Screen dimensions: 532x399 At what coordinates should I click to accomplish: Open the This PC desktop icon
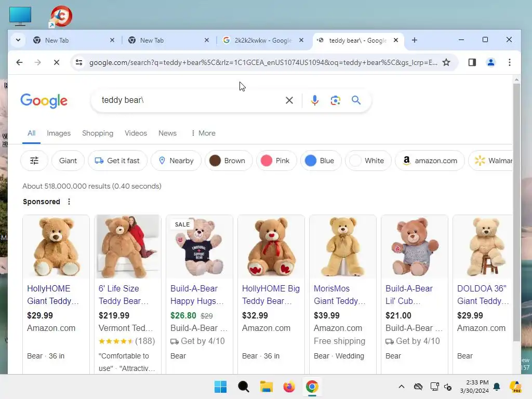coord(20,16)
